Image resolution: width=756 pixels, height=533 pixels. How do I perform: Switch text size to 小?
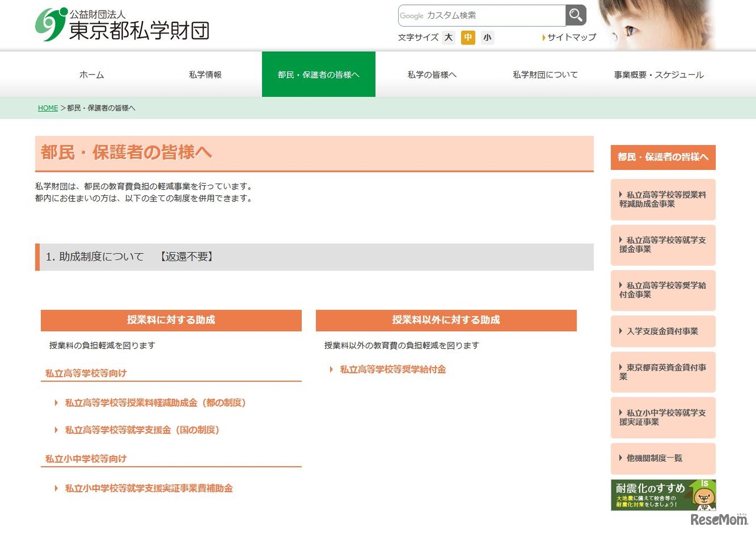click(487, 37)
